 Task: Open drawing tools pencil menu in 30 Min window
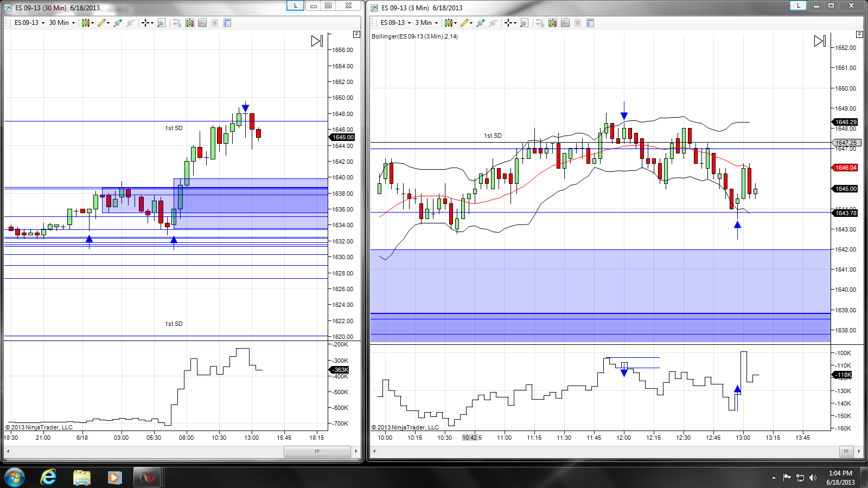point(103,23)
